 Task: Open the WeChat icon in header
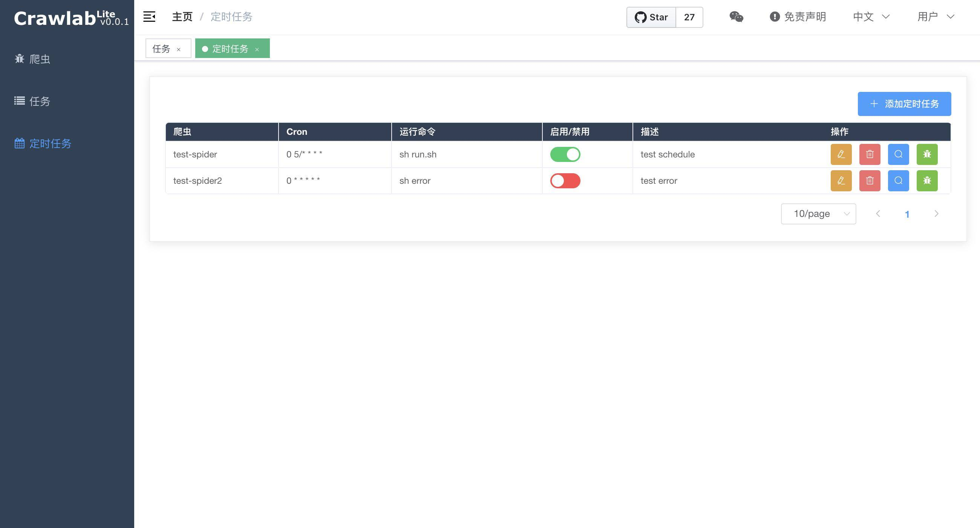pos(736,17)
